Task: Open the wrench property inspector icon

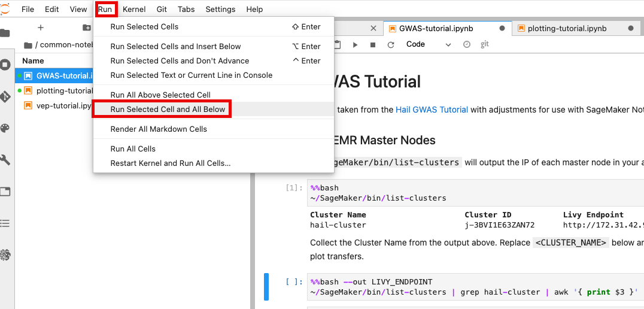Action: [5, 160]
